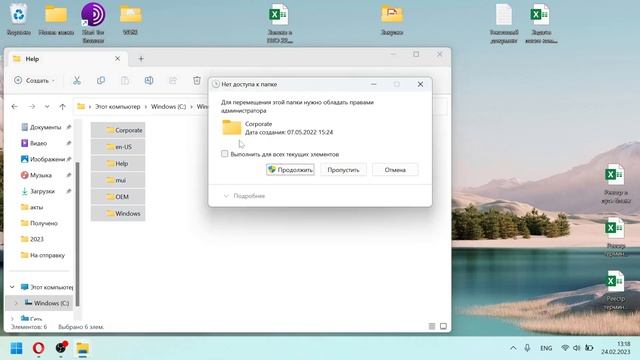Pin toggle next to Документы in sidebar
Image resolution: width=640 pixels, height=360 pixels.
(69, 127)
